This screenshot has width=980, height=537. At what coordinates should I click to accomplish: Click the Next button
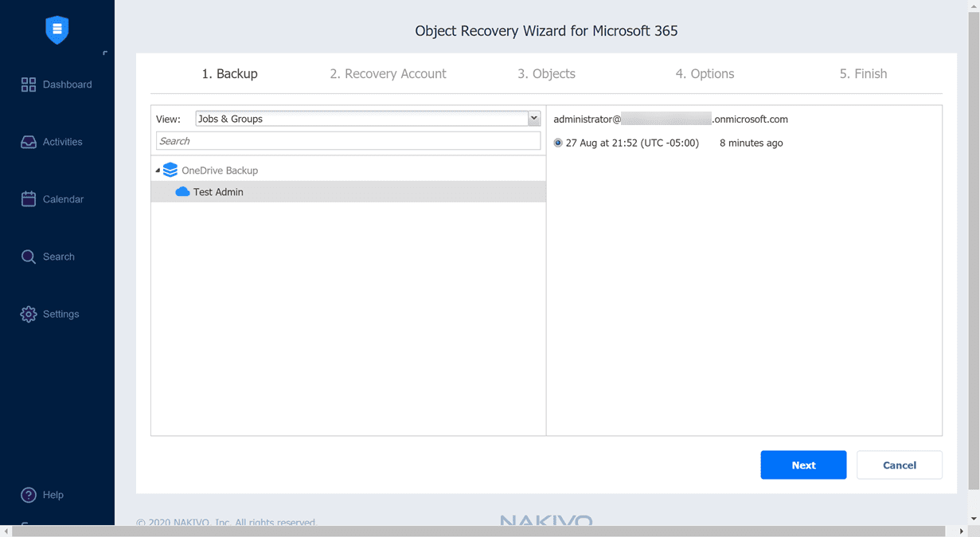[x=803, y=464]
